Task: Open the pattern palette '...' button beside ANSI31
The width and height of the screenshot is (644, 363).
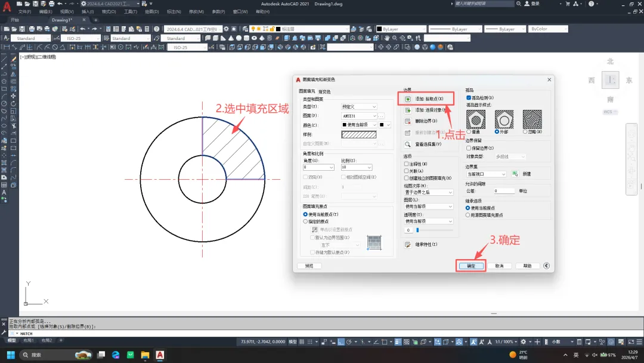Action: pos(381,116)
